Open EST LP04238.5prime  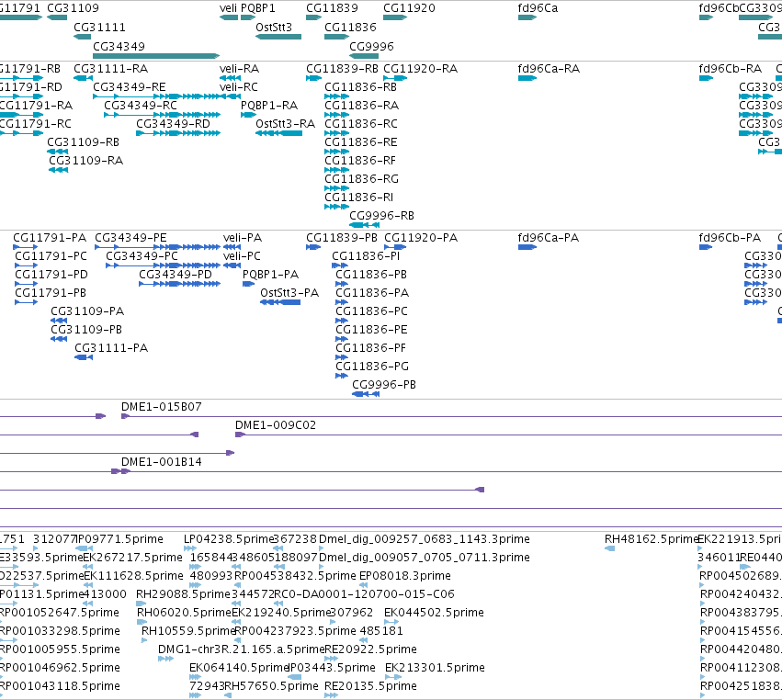coord(229,539)
